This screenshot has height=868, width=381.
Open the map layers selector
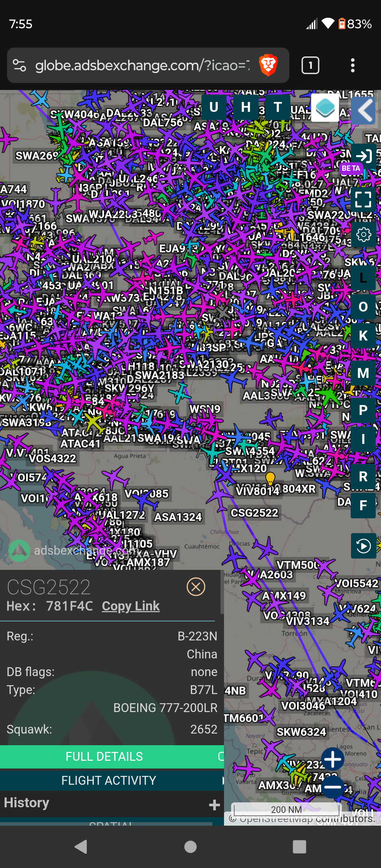click(325, 107)
